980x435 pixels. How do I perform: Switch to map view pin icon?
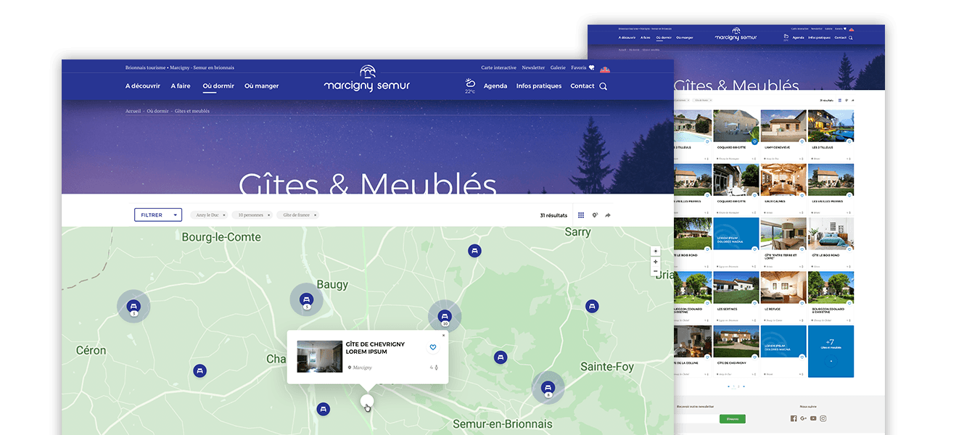click(x=594, y=215)
